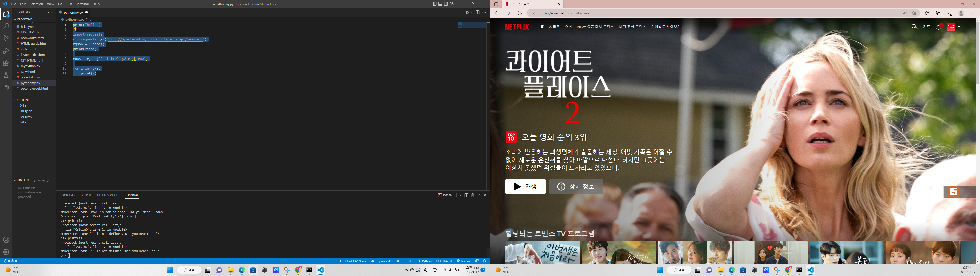The image size is (980, 276).
Task: Maximize the terminal panel with up chevron
Action: coord(479,195)
